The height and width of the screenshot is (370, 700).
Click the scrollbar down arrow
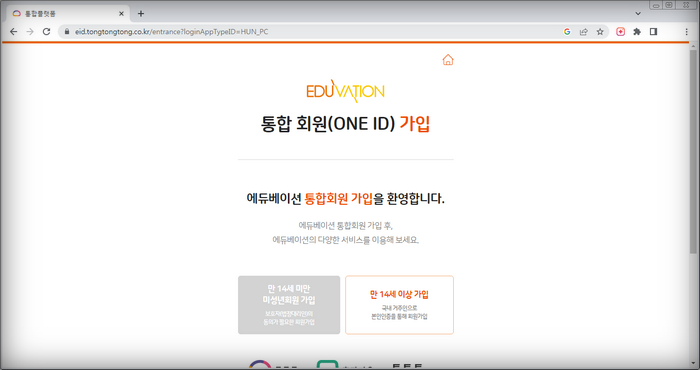pyautogui.click(x=693, y=364)
